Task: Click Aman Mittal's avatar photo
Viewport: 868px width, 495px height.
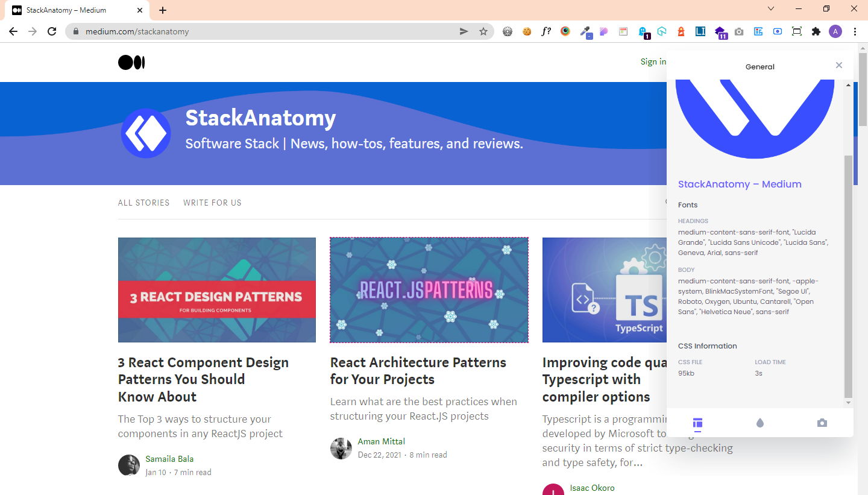Action: (x=341, y=448)
